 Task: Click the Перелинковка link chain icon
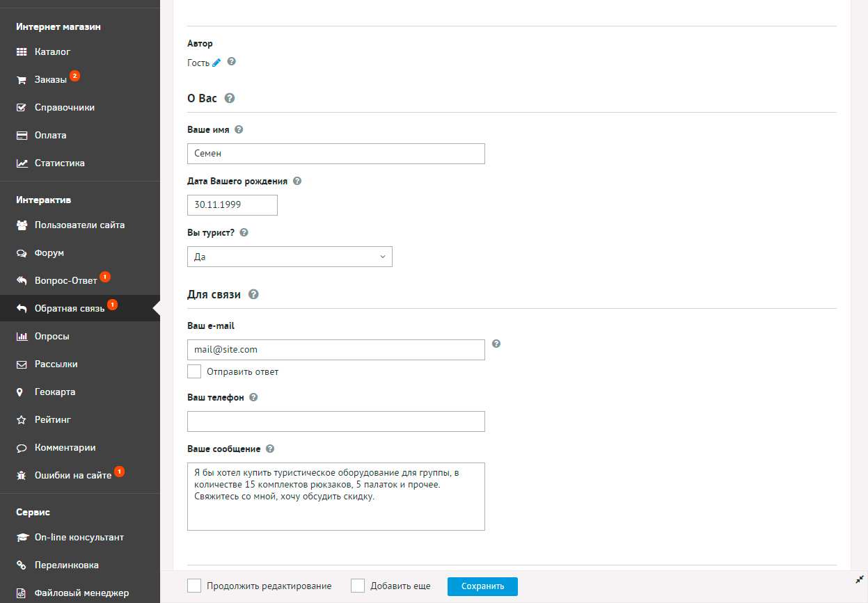(22, 565)
